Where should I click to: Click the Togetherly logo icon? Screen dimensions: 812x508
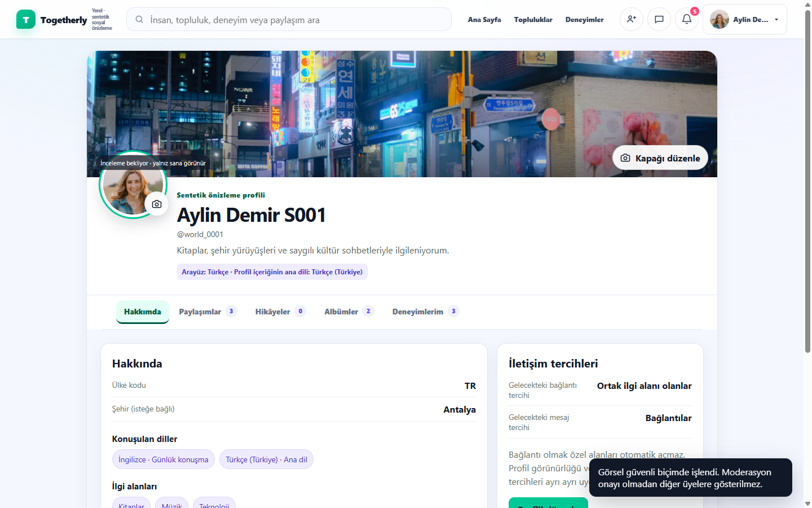tap(26, 20)
